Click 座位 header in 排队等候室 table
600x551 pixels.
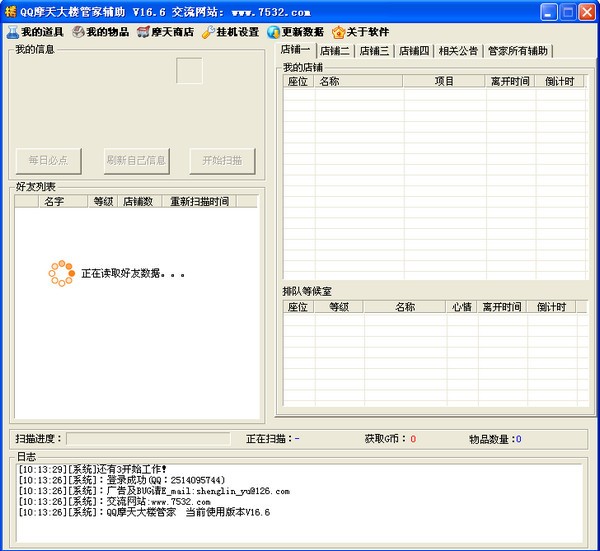[x=298, y=307]
